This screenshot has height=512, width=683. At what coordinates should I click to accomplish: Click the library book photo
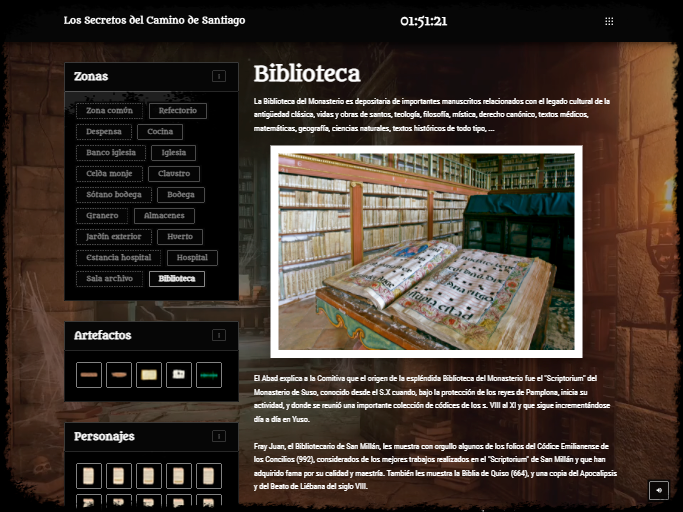[x=426, y=251]
